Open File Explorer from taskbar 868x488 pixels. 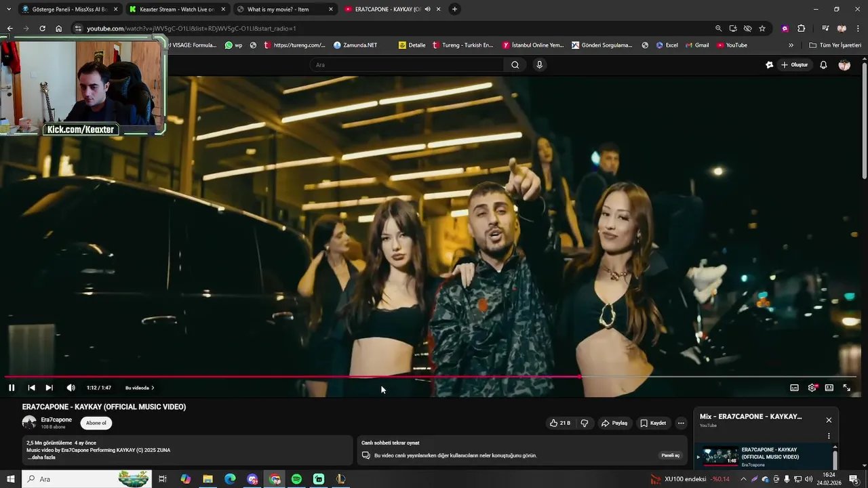pos(208,479)
